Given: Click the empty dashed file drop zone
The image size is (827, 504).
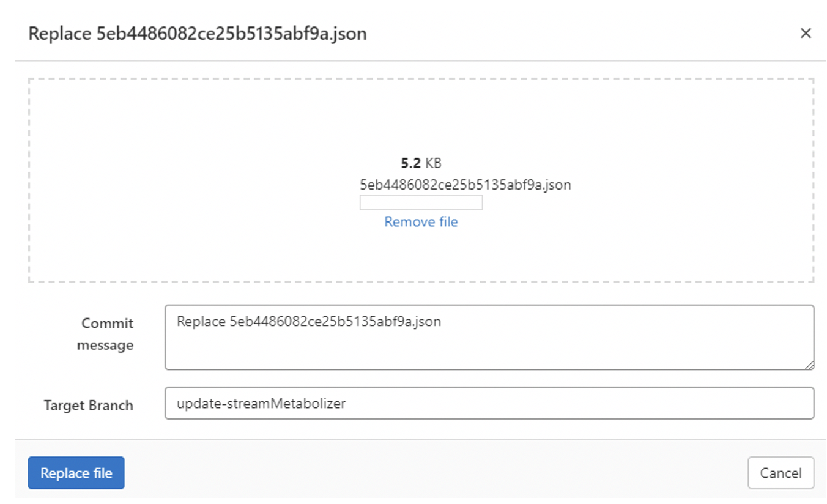Looking at the screenshot, I should click(184, 183).
